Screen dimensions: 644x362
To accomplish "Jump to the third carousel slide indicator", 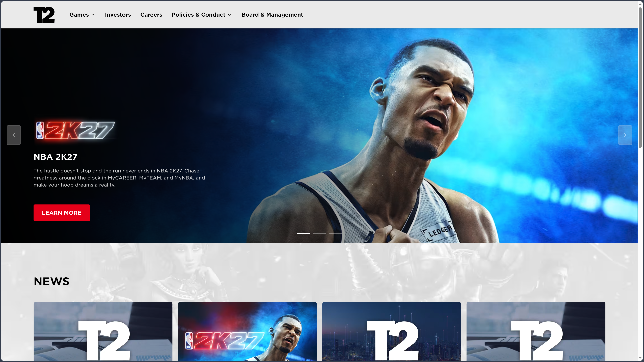I will point(335,233).
